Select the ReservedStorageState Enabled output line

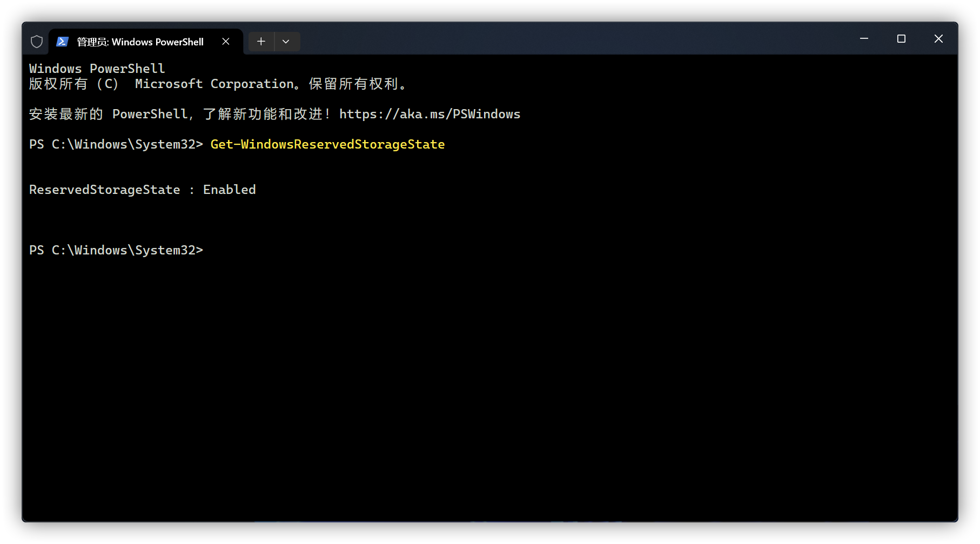click(x=142, y=189)
